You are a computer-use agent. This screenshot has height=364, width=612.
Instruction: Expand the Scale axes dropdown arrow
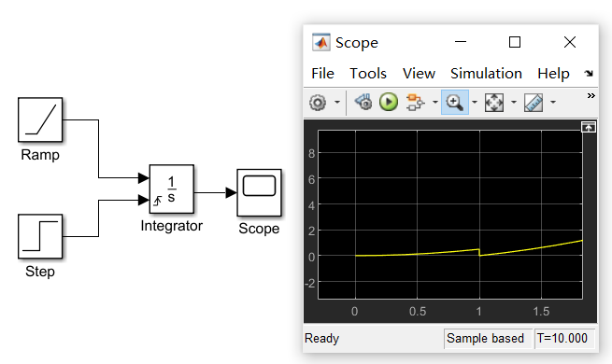[x=514, y=103]
